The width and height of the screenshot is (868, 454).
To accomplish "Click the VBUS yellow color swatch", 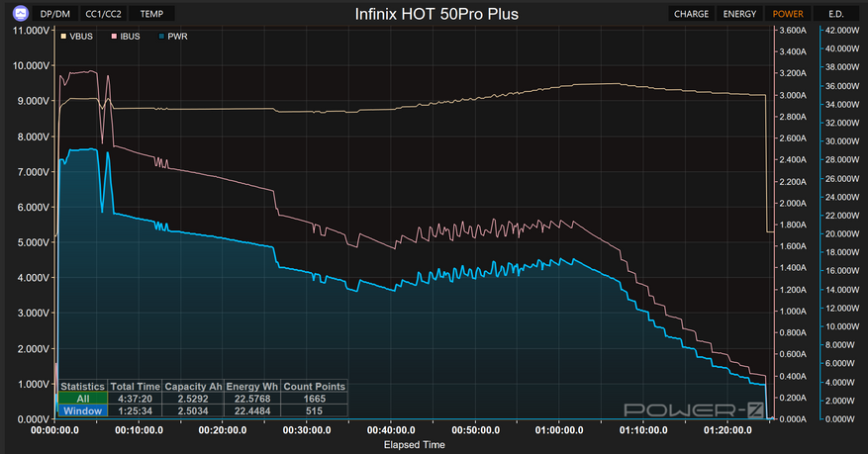I will coord(63,37).
